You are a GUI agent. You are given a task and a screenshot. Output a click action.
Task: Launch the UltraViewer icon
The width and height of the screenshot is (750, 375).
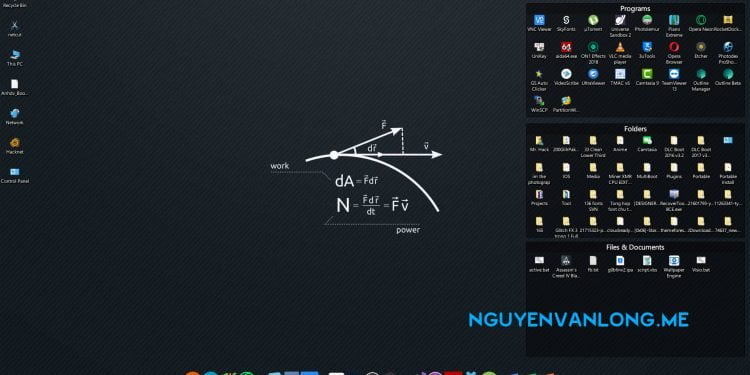click(593, 77)
